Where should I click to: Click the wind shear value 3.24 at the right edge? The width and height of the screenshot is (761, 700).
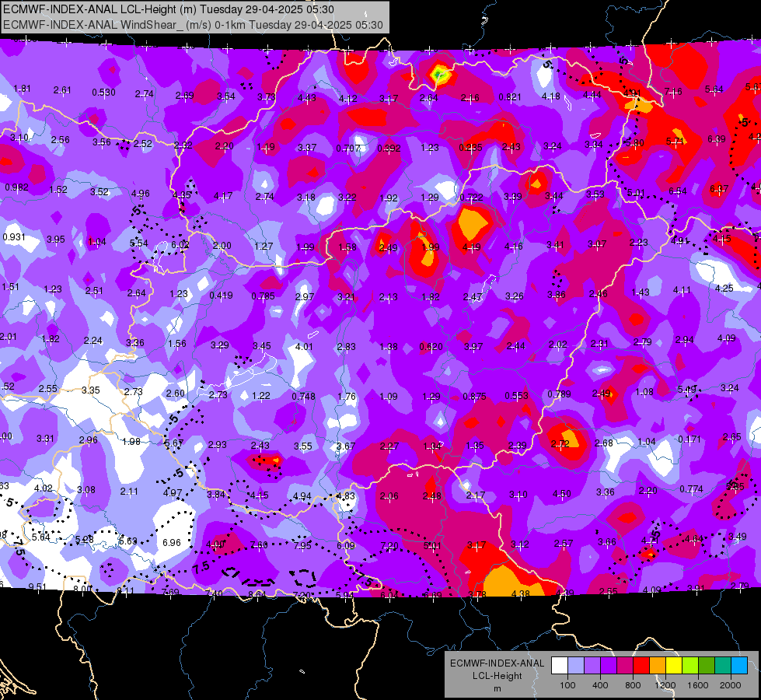pos(729,387)
